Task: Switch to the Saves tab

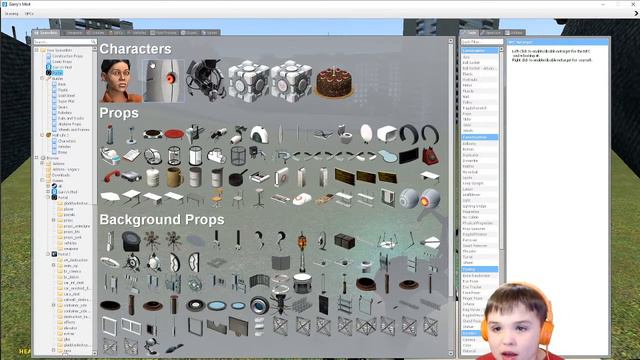Action: point(211,33)
